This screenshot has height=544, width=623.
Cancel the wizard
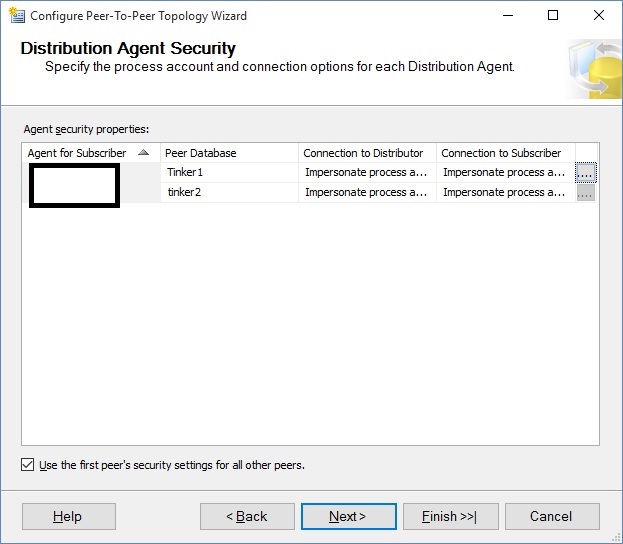[x=551, y=516]
